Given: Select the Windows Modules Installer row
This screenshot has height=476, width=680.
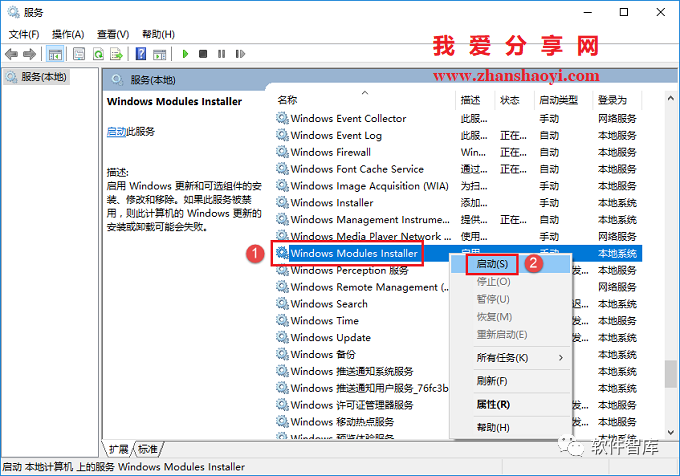Looking at the screenshot, I should click(x=459, y=253).
